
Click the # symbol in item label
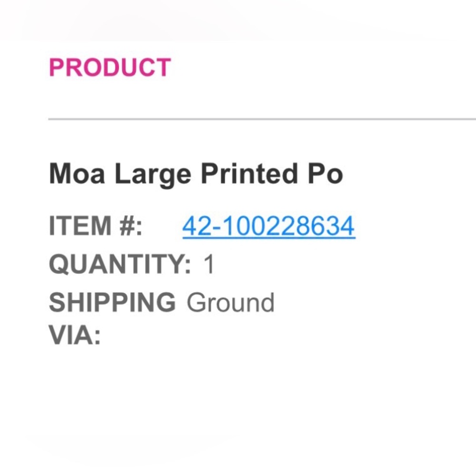(127, 226)
